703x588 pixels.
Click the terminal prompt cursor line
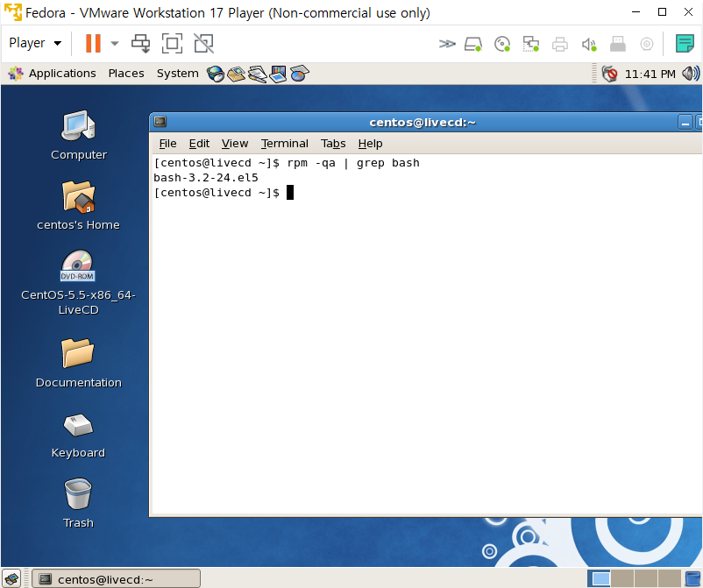point(224,193)
